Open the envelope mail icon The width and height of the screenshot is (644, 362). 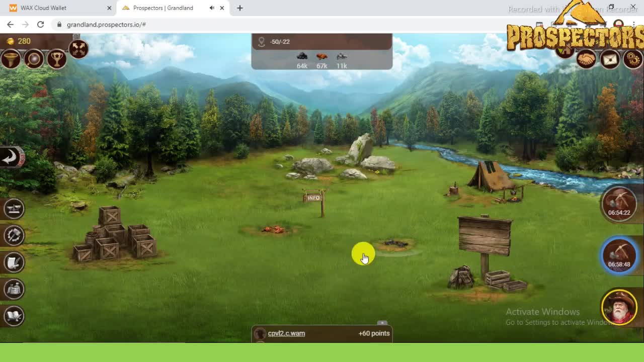pyautogui.click(x=610, y=59)
